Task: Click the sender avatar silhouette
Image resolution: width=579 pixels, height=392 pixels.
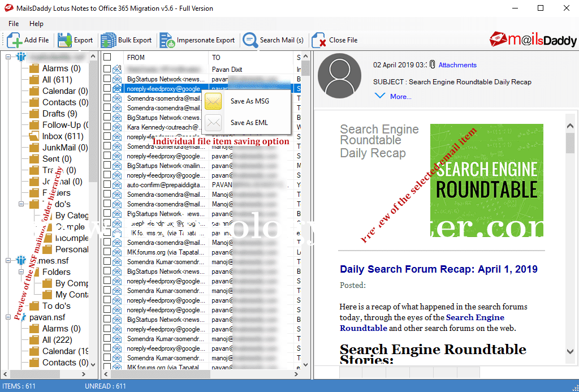Action: pos(339,76)
